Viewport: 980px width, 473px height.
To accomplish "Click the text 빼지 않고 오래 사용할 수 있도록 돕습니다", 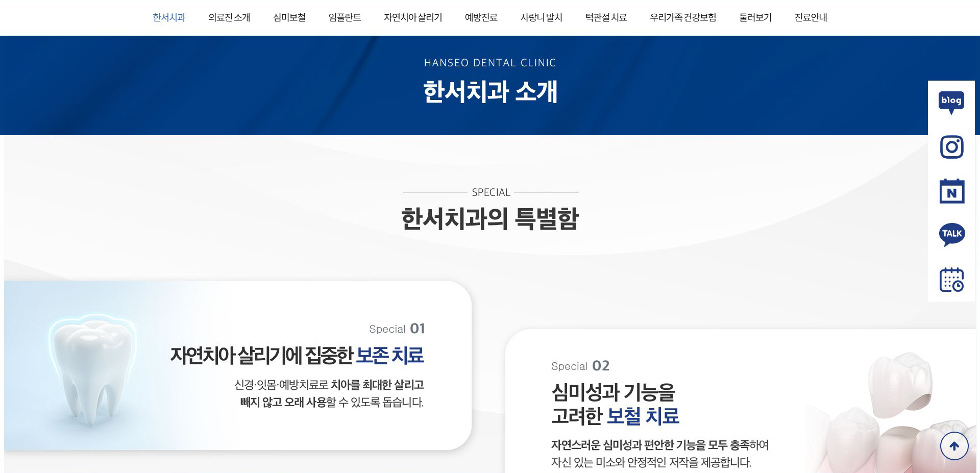I will [332, 402].
